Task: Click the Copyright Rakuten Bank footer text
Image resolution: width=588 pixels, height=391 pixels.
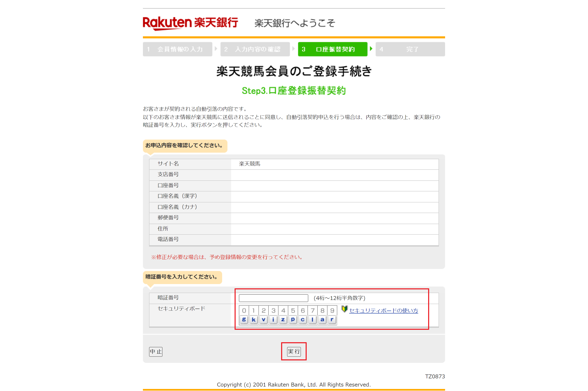Action: click(x=294, y=384)
